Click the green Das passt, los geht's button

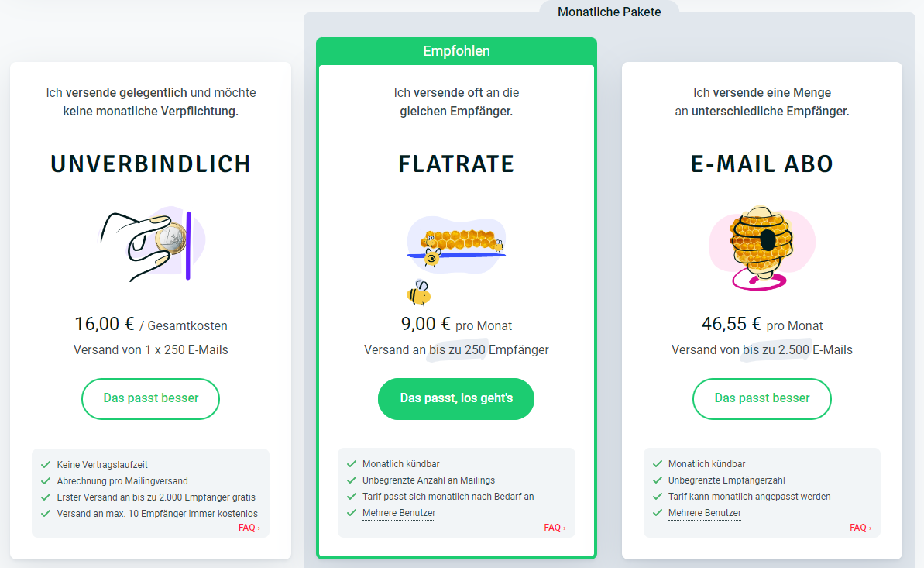[x=456, y=399]
